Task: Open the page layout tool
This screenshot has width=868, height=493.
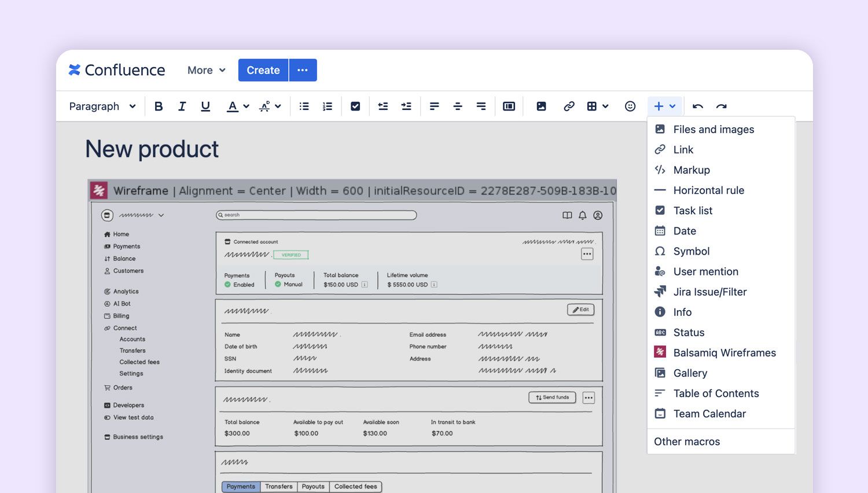Action: pos(509,106)
